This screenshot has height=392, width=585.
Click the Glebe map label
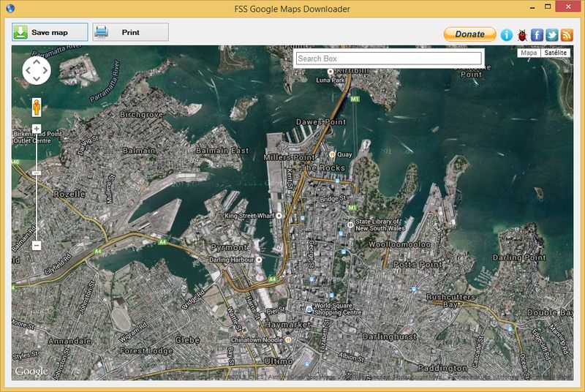[187, 340]
